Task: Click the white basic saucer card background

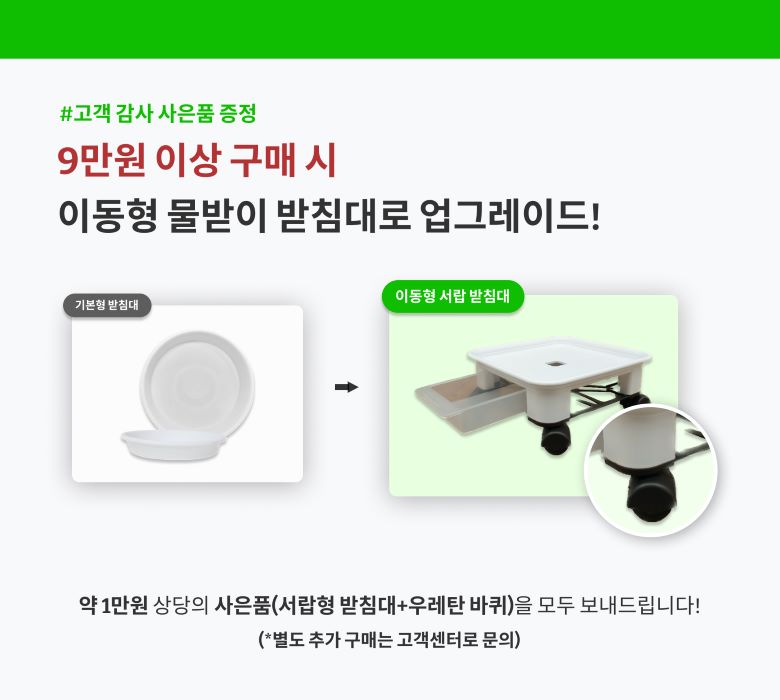Action: tap(188, 394)
